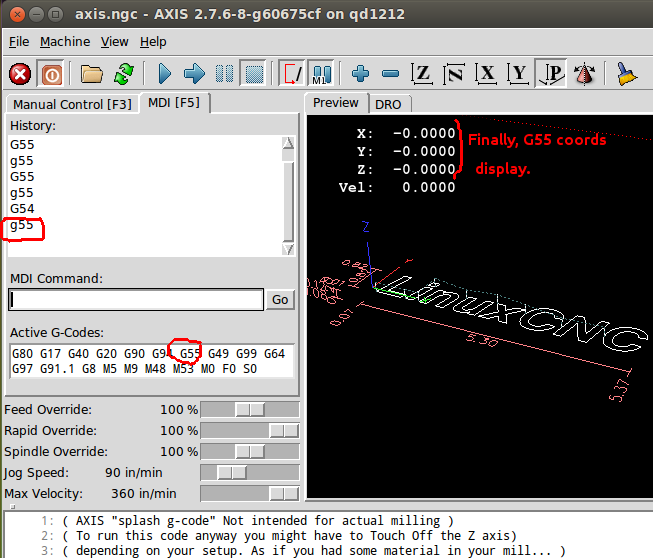Viewport: 653px width, 558px height.
Task: Pause program execution
Action: coord(224,74)
